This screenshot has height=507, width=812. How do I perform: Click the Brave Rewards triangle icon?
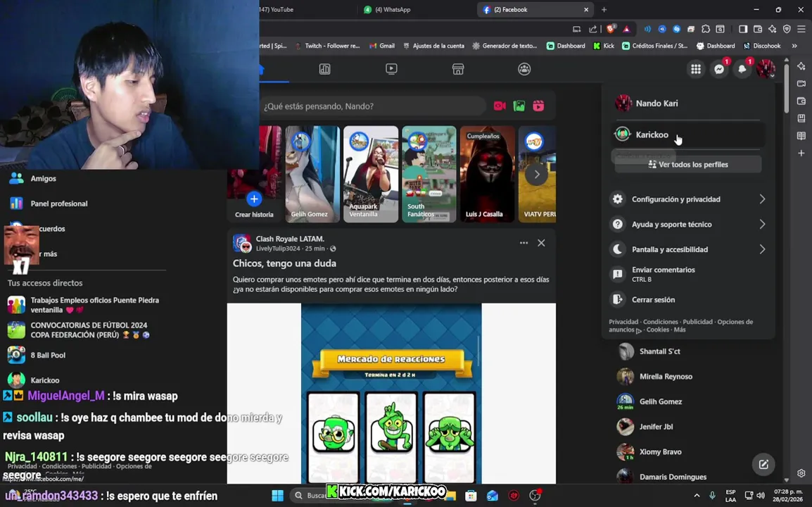pyautogui.click(x=626, y=29)
